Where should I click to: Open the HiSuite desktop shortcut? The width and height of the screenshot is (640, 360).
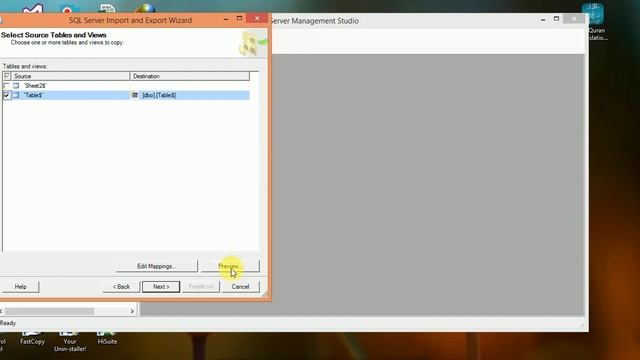click(107, 337)
